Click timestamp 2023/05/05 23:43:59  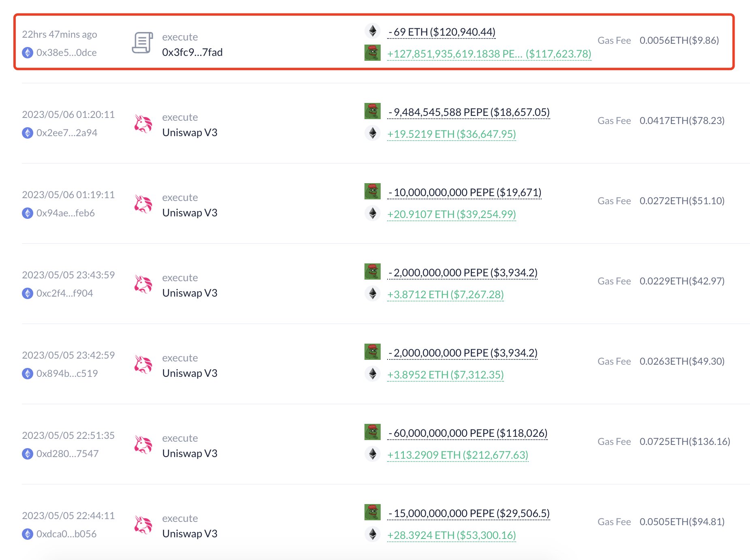[x=69, y=275]
